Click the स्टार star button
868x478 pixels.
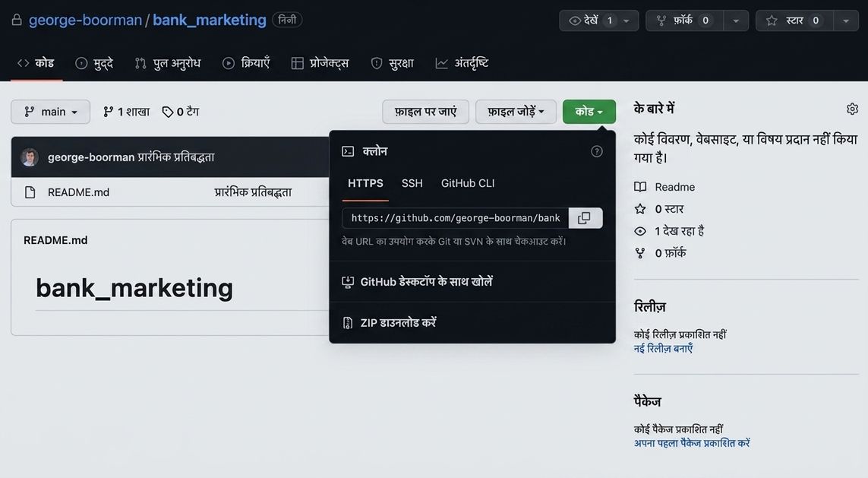pyautogui.click(x=794, y=21)
